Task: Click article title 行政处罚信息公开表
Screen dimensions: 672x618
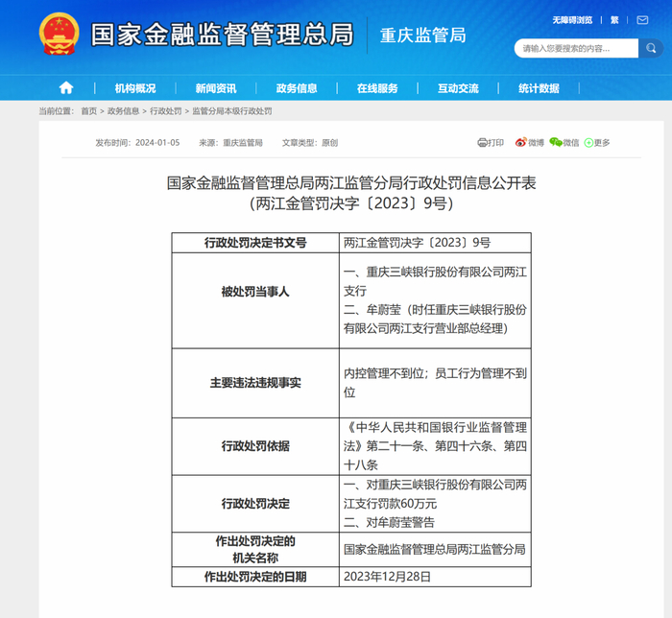Action: (351, 183)
